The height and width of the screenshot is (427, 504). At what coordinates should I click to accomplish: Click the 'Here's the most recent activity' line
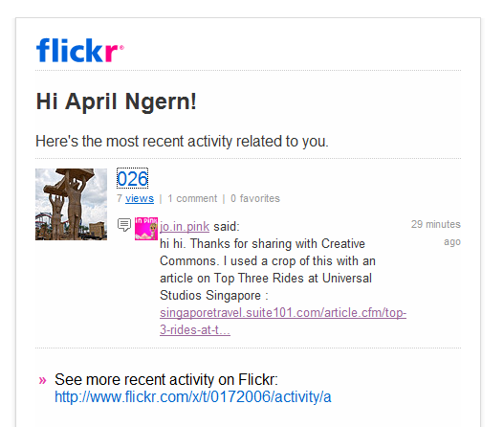(x=182, y=142)
